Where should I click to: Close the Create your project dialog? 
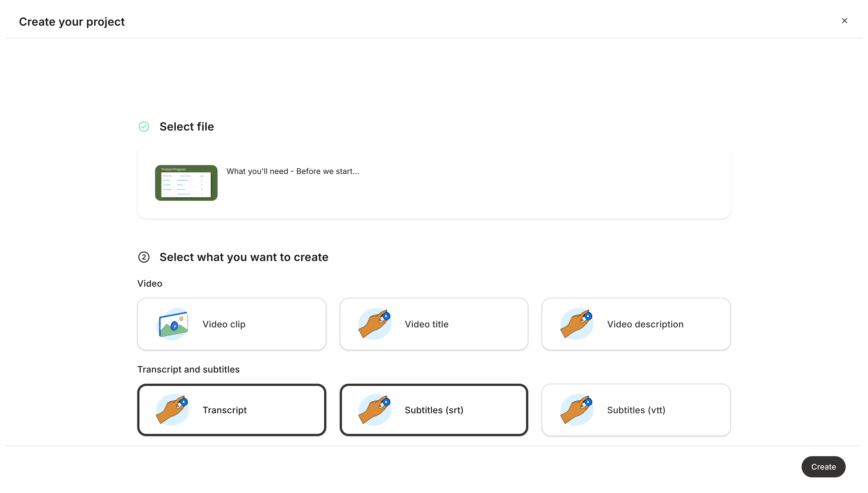(844, 21)
